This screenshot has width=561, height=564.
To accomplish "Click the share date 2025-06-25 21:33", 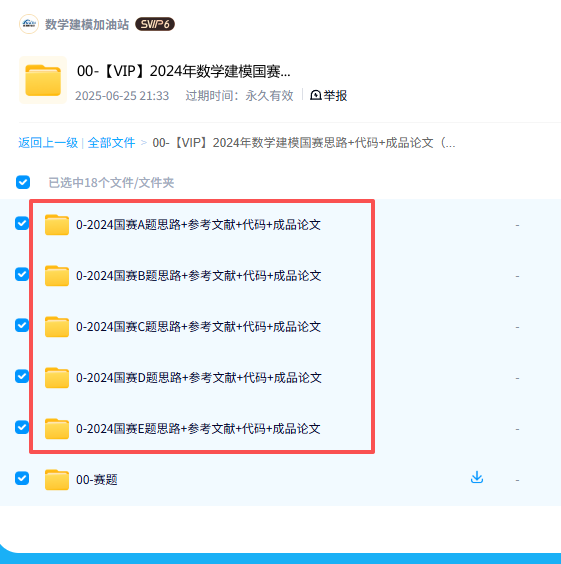I will (122, 96).
